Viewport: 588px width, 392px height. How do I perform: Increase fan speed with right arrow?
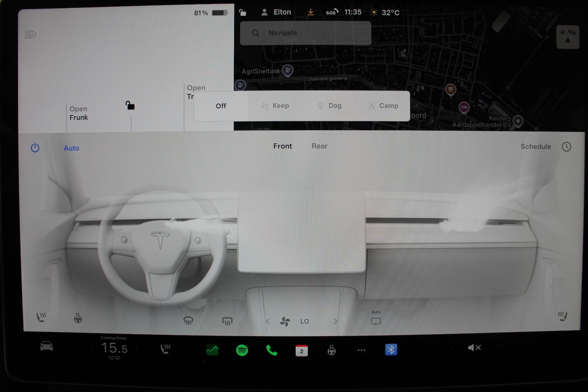pos(336,321)
